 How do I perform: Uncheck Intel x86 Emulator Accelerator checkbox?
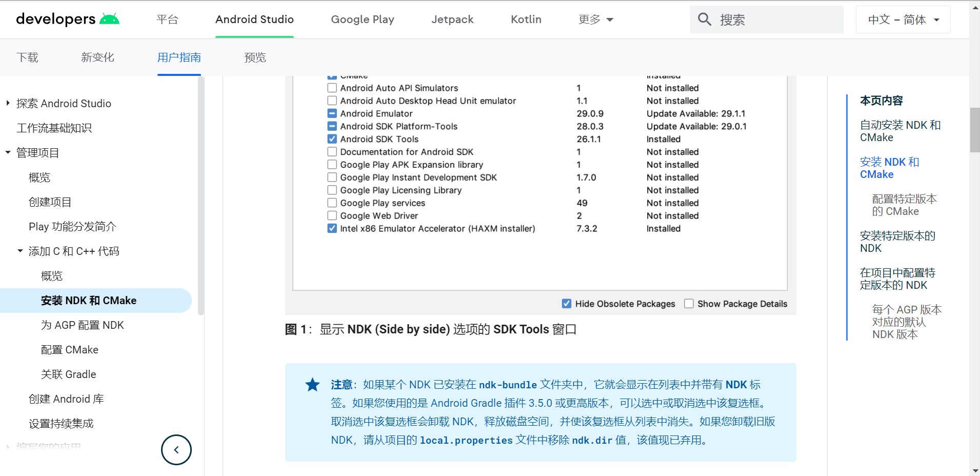point(332,229)
